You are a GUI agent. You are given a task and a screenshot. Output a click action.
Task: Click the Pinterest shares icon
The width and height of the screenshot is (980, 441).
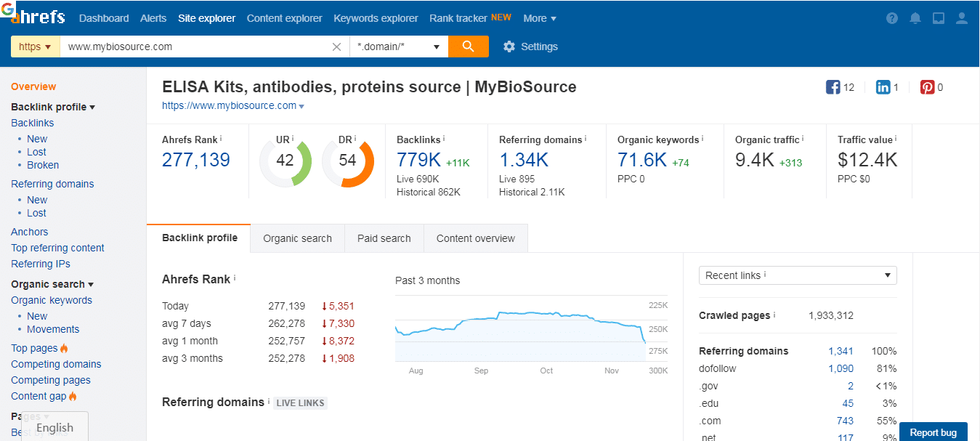coord(928,87)
